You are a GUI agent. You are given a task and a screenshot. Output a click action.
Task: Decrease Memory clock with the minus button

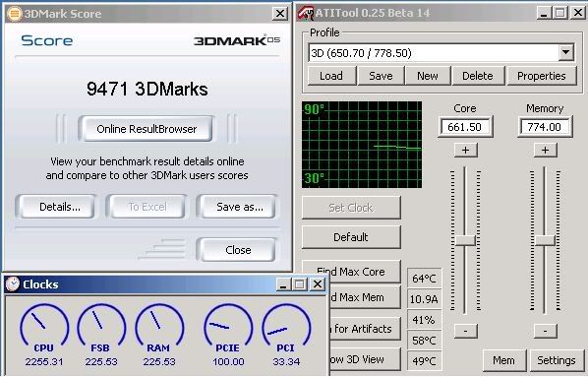pyautogui.click(x=545, y=331)
